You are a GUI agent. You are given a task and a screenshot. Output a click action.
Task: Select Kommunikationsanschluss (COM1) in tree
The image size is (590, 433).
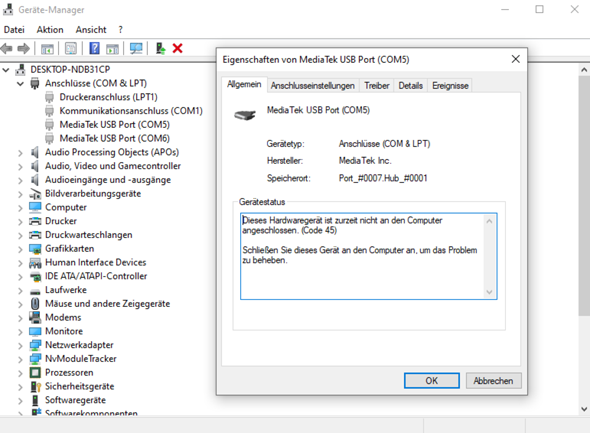(x=131, y=111)
